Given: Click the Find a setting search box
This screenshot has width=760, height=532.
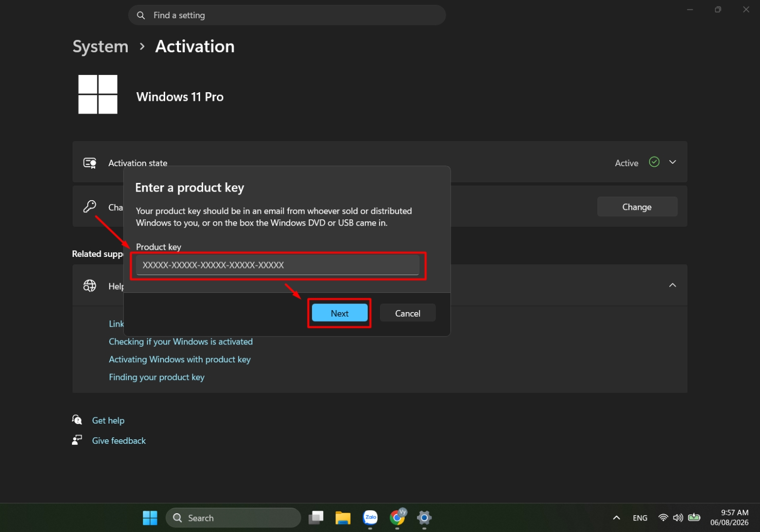Looking at the screenshot, I should click(x=287, y=15).
